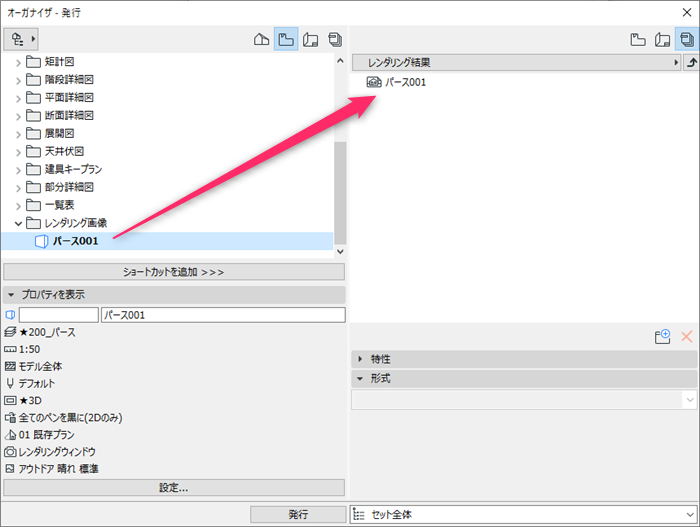Select the 一覧表 folder row
This screenshot has height=527, width=700.
tap(167, 205)
